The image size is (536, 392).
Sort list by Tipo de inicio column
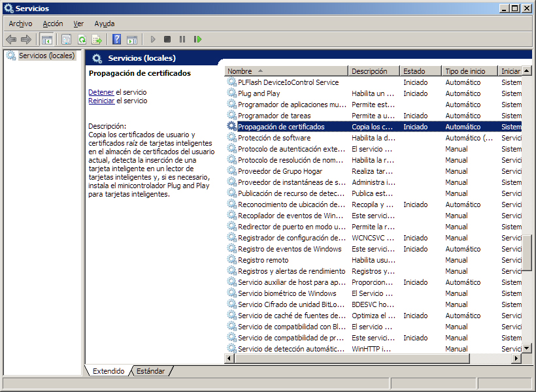(x=468, y=71)
